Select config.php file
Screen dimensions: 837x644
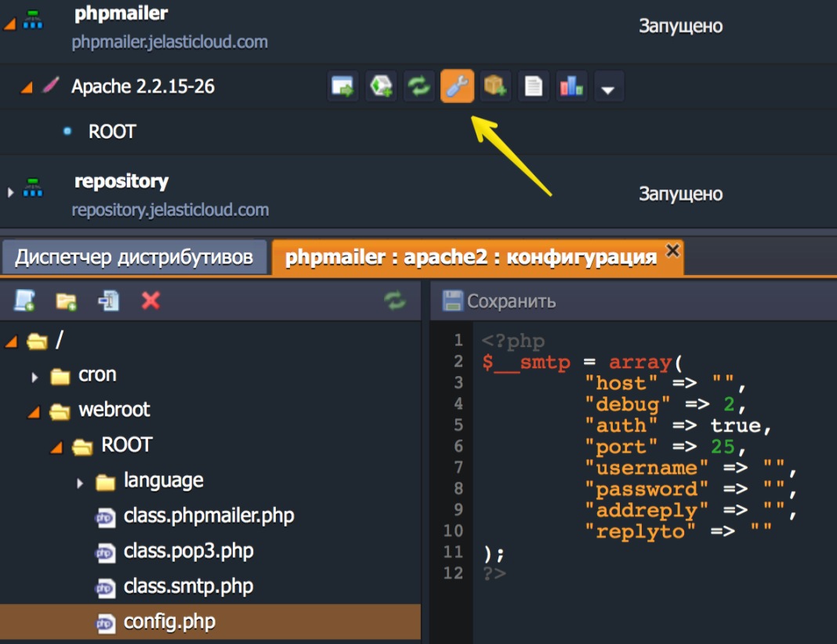click(x=169, y=622)
